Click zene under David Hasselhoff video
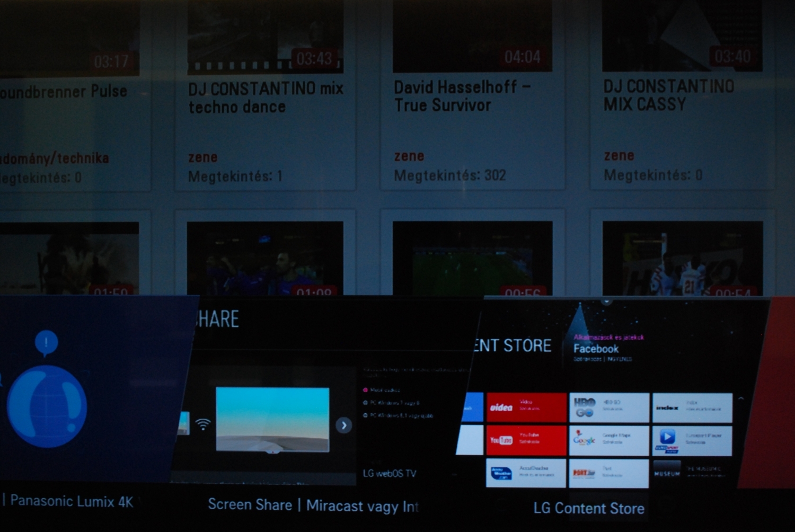The width and height of the screenshot is (795, 532). pos(409,156)
